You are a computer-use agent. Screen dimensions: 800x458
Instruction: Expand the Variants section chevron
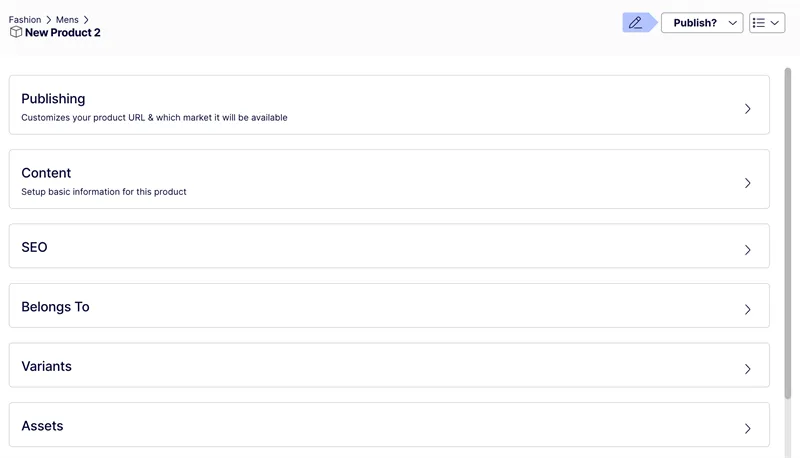747,369
